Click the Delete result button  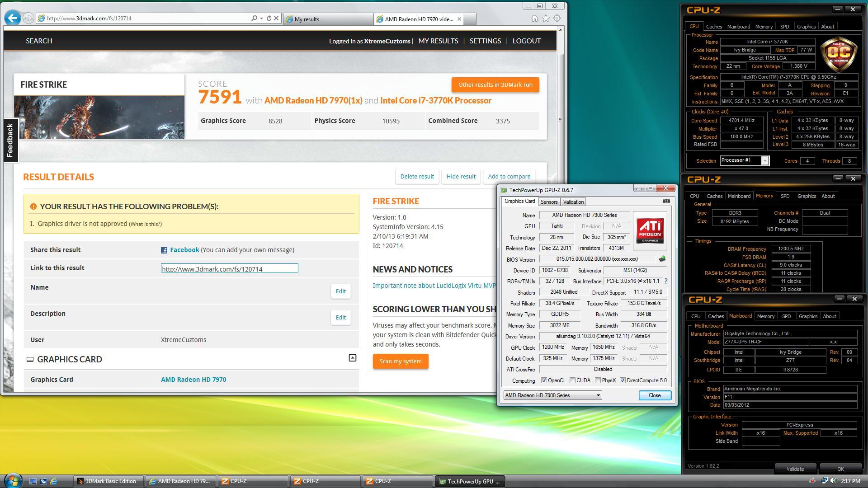pos(417,177)
